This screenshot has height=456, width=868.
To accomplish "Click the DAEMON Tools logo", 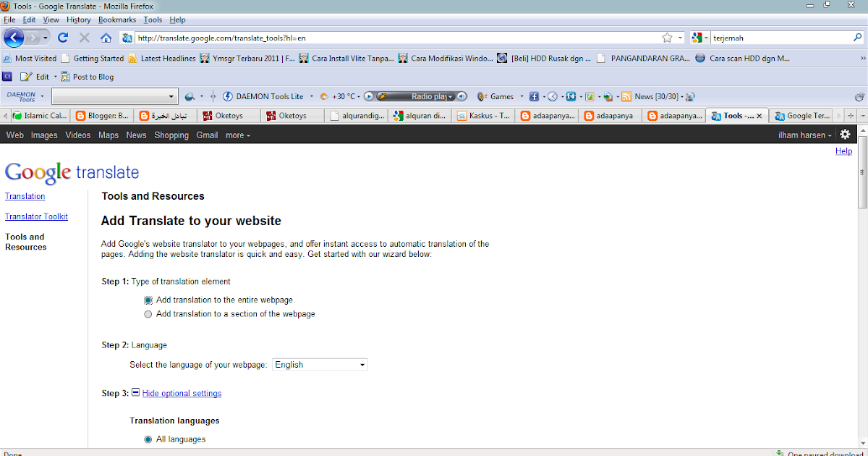I will tap(21, 96).
